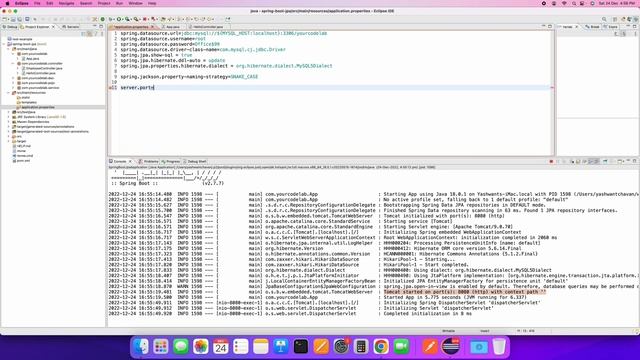Select JRE System Library in Project Explorer
Screen dimensions: 640x360
tap(39, 117)
